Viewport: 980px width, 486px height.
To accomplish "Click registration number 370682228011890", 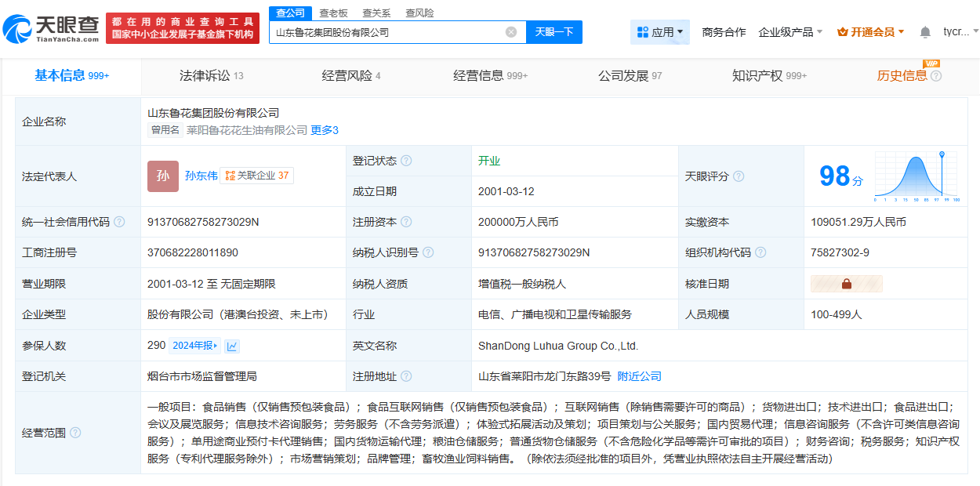I will click(x=193, y=252).
